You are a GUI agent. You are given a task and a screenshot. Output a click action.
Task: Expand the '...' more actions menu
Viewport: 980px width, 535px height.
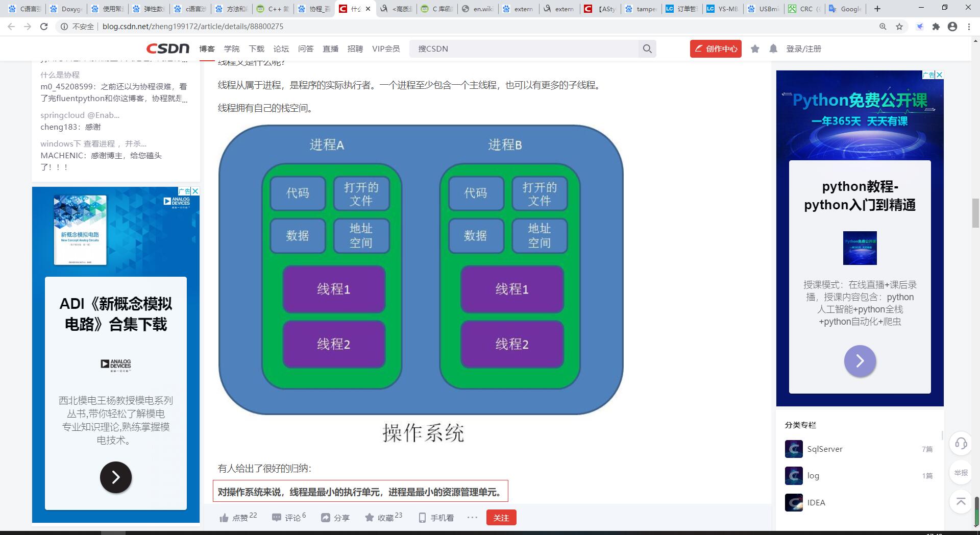(x=472, y=518)
